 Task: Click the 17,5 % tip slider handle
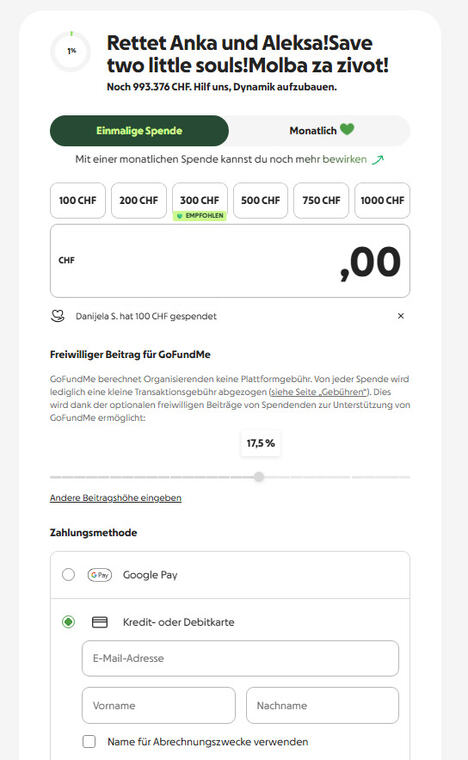coord(259,477)
